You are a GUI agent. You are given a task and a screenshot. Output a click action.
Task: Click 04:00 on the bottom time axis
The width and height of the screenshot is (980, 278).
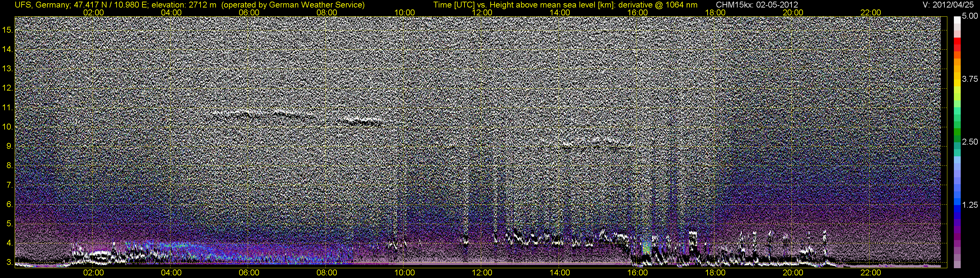pyautogui.click(x=171, y=273)
